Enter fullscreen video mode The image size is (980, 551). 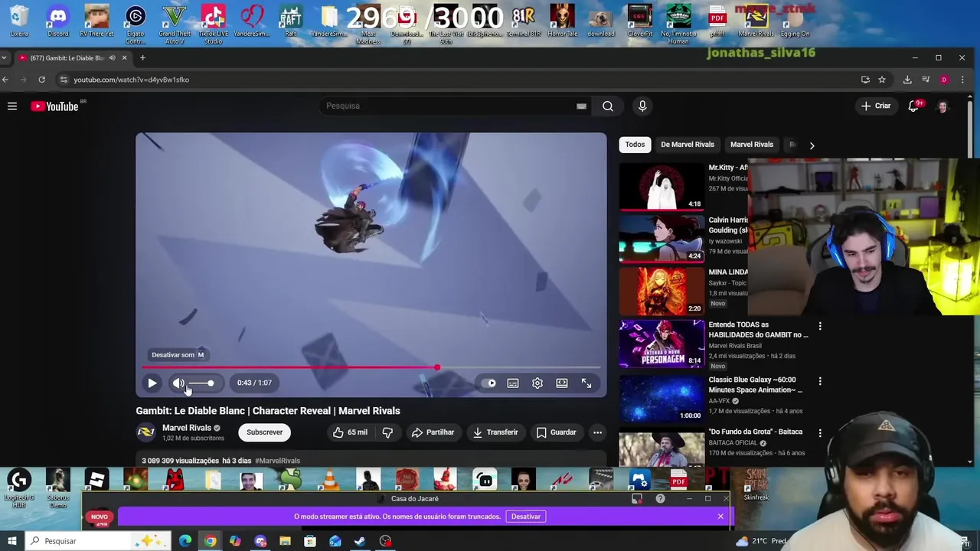(586, 383)
